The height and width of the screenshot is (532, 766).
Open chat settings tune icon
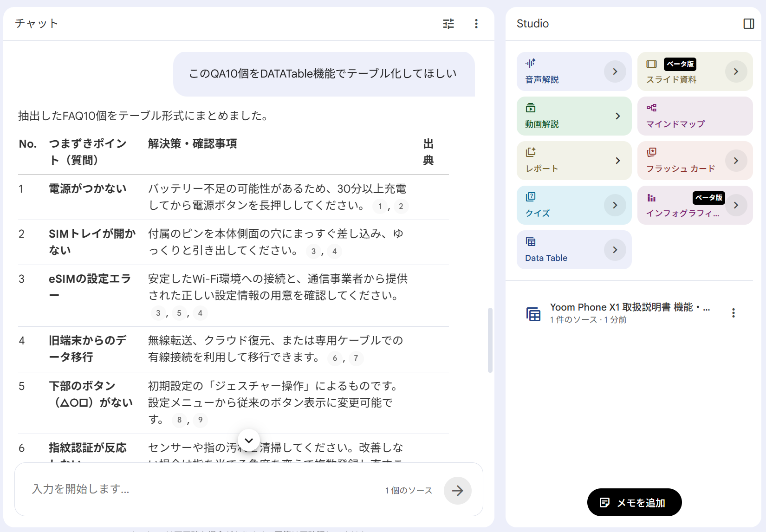(448, 24)
